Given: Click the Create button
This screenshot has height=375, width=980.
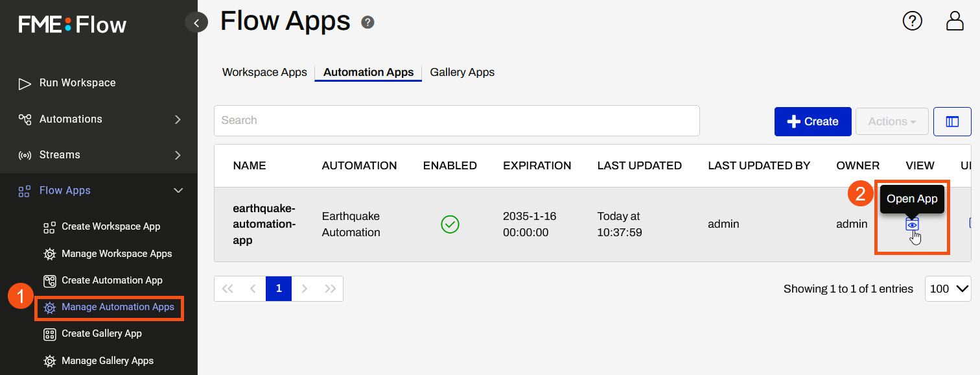Looking at the screenshot, I should (812, 121).
